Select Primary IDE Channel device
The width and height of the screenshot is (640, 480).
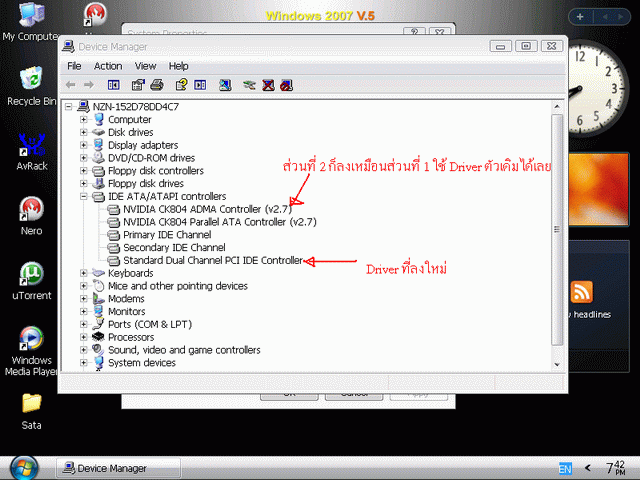tap(167, 235)
